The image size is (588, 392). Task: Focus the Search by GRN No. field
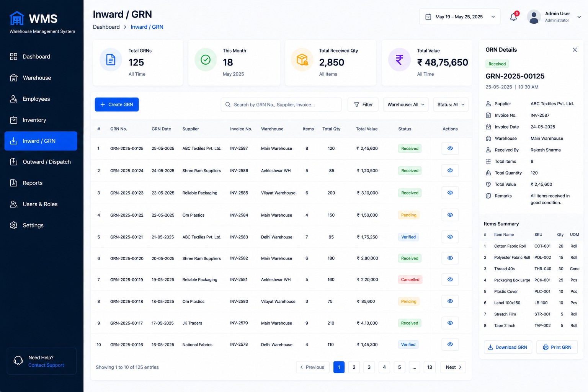(281, 105)
